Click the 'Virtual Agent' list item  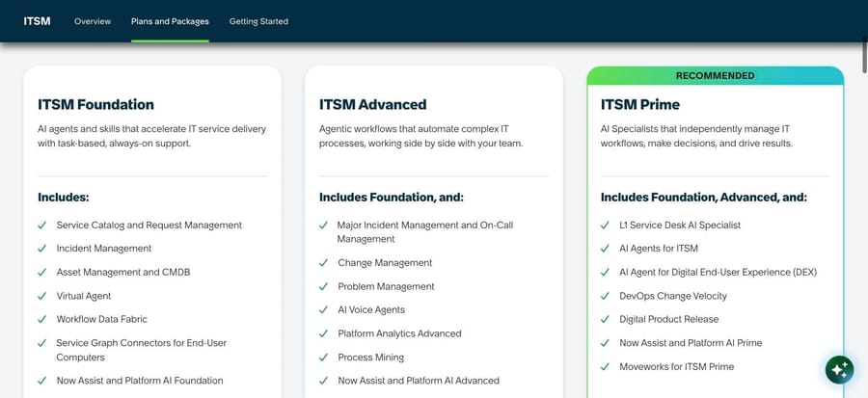[x=84, y=296]
